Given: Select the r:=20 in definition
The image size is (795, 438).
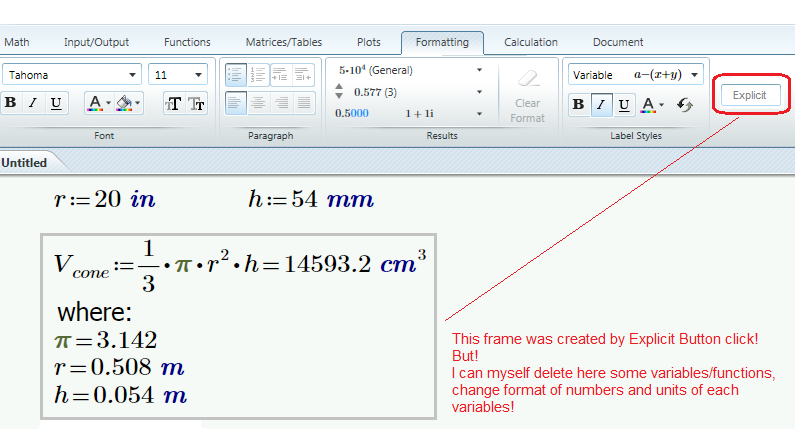Looking at the screenshot, I should click(104, 199).
